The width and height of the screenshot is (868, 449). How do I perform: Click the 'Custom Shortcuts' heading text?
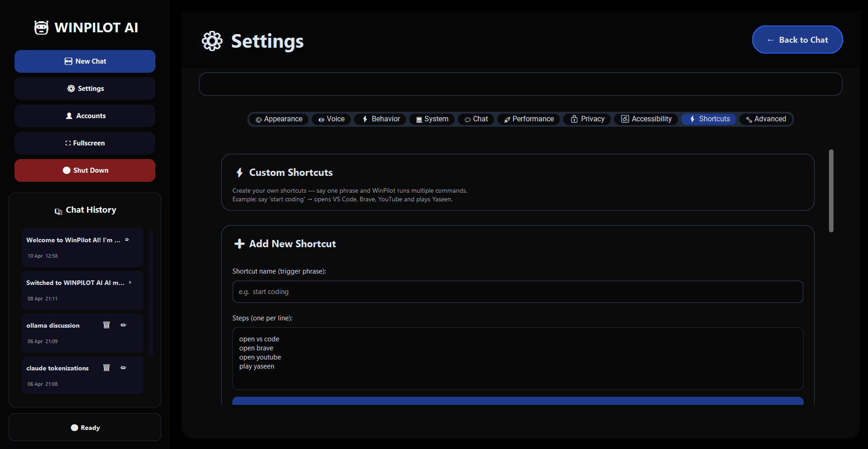[291, 173]
